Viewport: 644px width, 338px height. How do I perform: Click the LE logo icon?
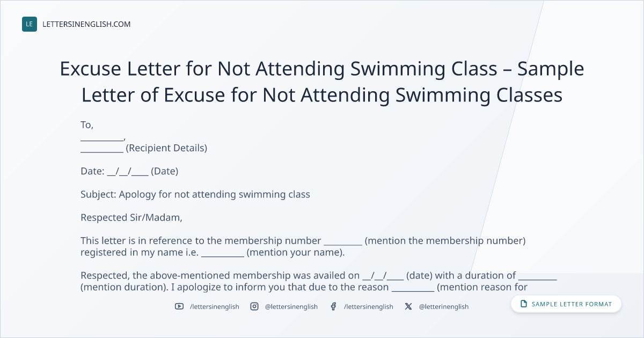30,24
